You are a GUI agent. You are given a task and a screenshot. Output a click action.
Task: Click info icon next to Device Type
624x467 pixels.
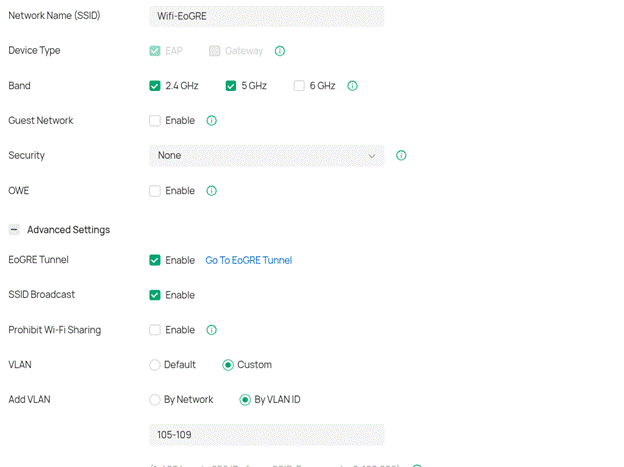coord(280,51)
